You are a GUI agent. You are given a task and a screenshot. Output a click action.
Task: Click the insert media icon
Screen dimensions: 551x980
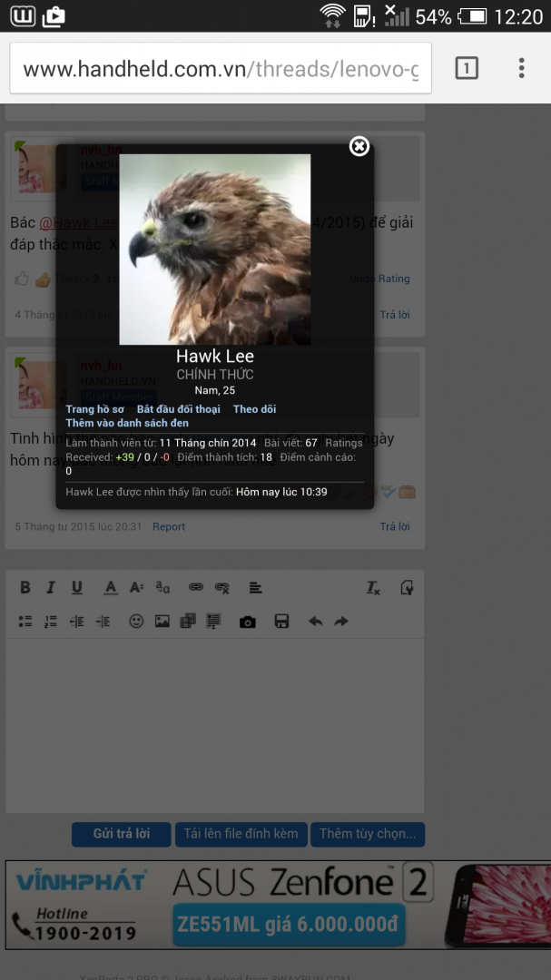pyautogui.click(x=188, y=621)
